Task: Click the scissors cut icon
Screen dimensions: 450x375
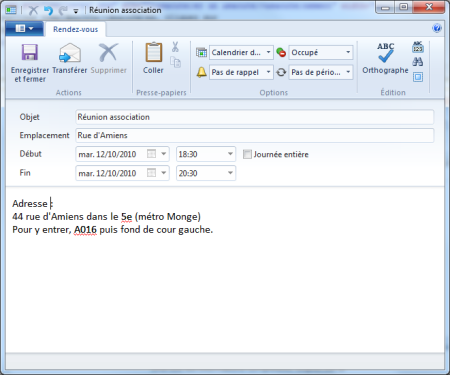Action: [x=175, y=47]
